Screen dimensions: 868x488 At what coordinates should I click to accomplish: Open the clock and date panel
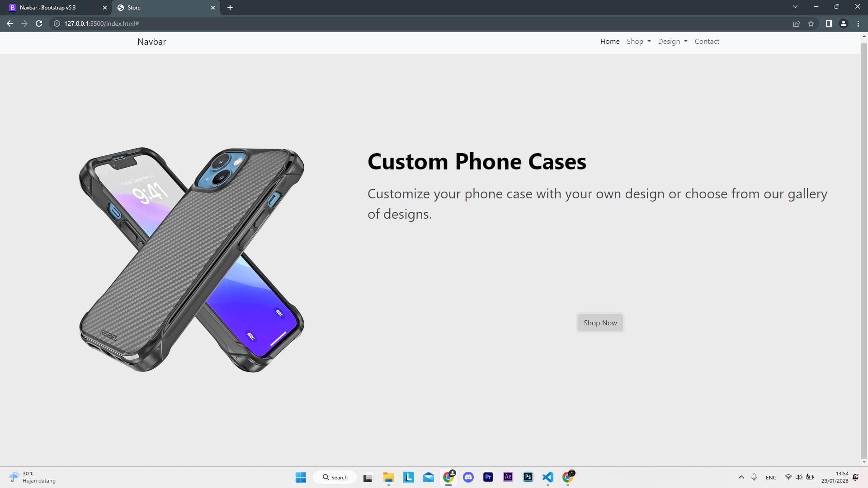(835, 477)
